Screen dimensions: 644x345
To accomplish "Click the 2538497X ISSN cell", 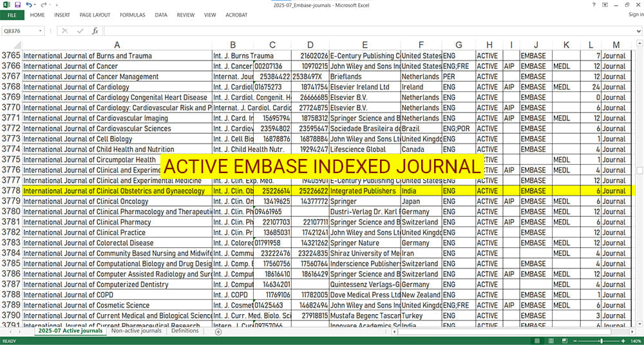I will click(310, 77).
